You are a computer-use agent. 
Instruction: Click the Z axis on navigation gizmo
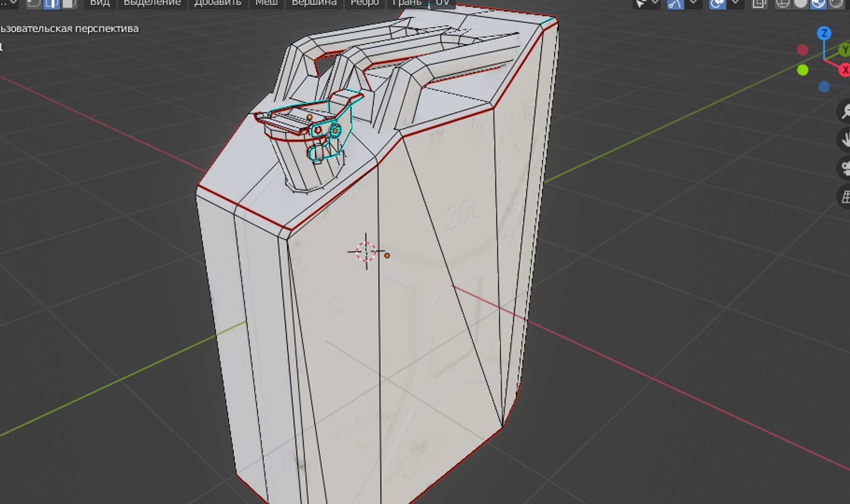pyautogui.click(x=824, y=33)
